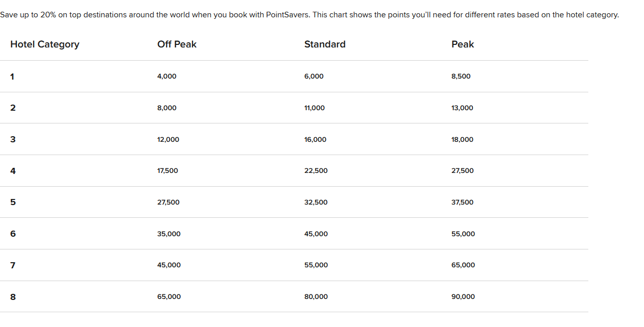Click category 7 peak value 65,000

[463, 265]
